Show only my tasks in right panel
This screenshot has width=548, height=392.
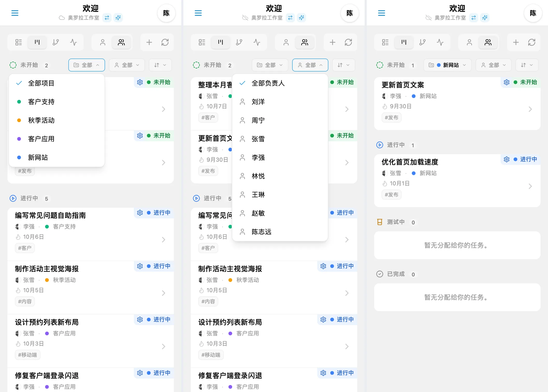[469, 42]
